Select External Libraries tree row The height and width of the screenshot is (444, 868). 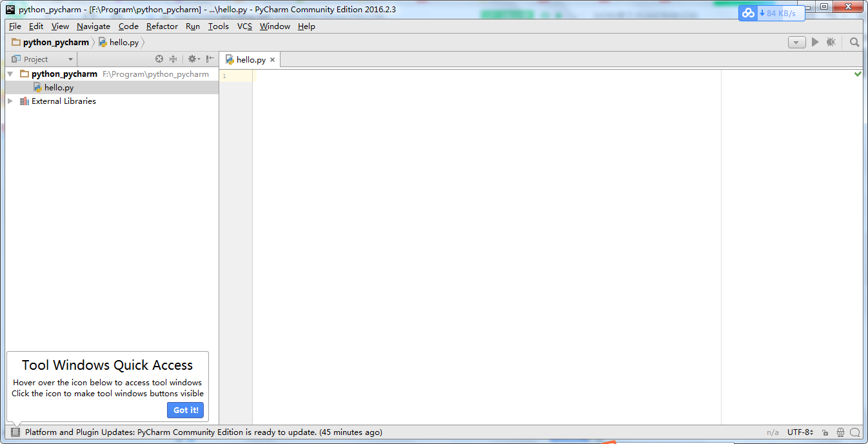[112, 101]
